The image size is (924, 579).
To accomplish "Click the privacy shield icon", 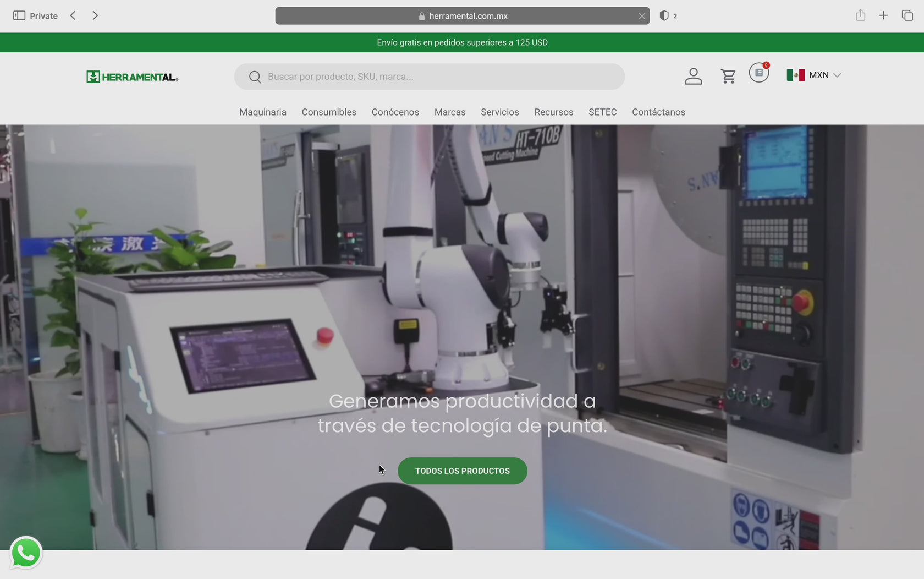I will [664, 16].
